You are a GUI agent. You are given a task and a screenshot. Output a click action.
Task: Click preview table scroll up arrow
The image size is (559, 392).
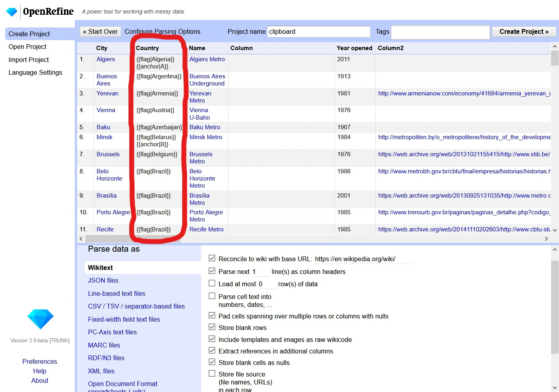(555, 47)
